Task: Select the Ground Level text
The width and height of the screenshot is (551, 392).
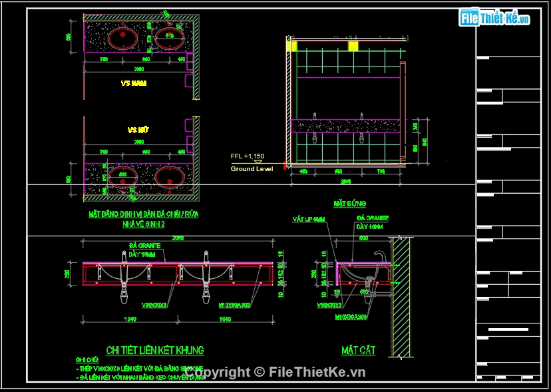Action: [252, 169]
